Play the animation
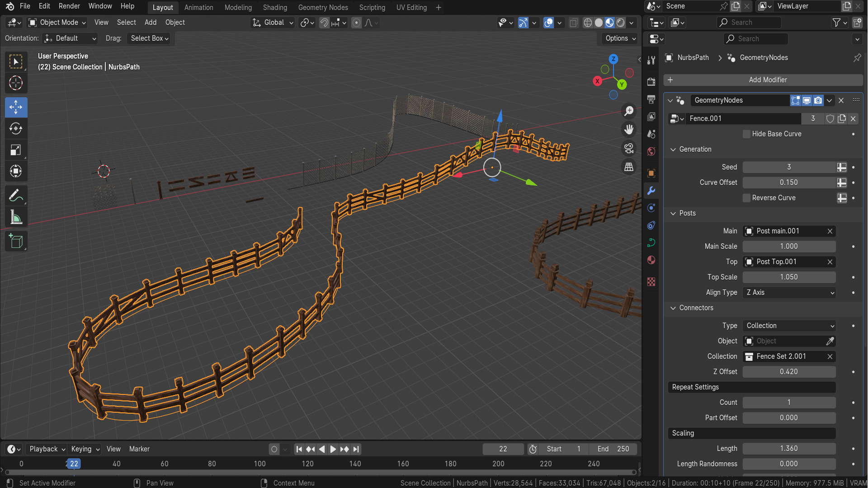The height and width of the screenshot is (488, 868). tap(333, 449)
